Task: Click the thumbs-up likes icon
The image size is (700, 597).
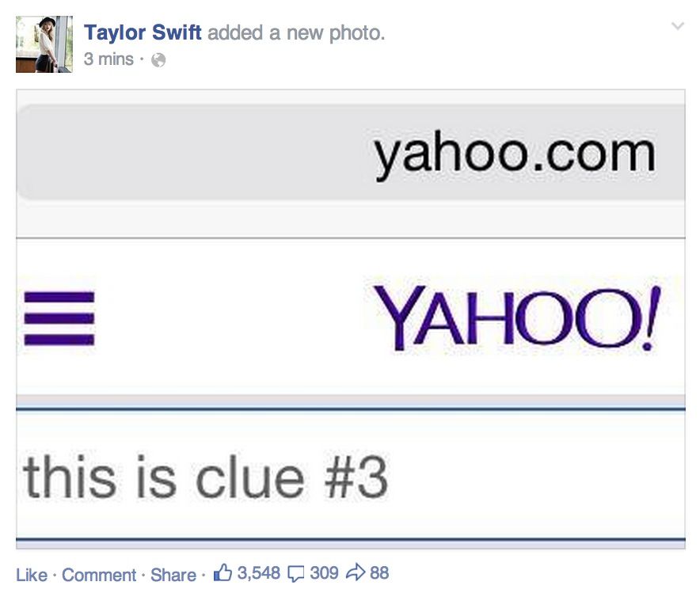Action: coord(223,572)
